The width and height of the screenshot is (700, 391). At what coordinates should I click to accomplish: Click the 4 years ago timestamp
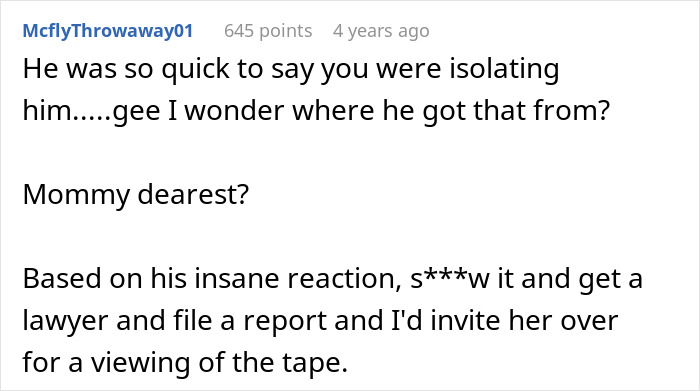(381, 31)
